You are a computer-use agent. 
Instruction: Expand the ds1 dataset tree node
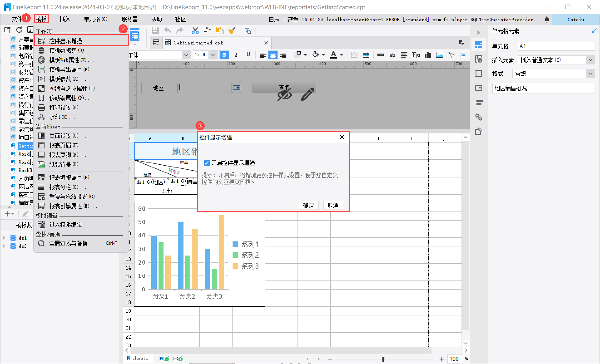pyautogui.click(x=4, y=238)
